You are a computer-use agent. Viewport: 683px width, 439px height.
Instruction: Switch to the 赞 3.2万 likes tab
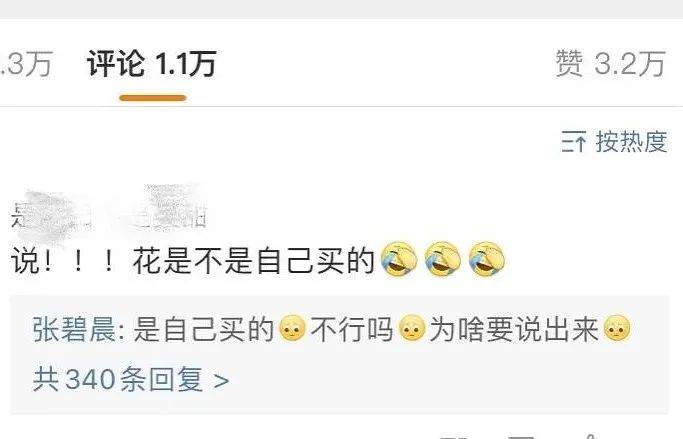pos(610,64)
